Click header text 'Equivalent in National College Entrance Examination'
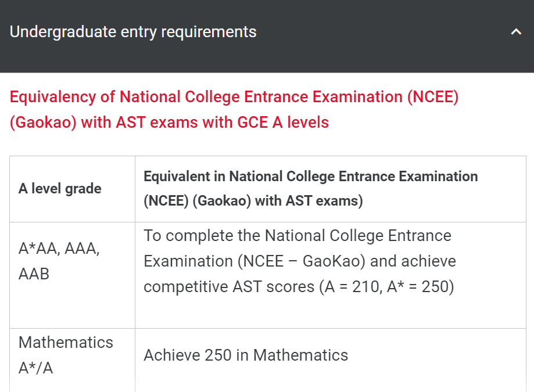534x392 pixels. tap(311, 177)
